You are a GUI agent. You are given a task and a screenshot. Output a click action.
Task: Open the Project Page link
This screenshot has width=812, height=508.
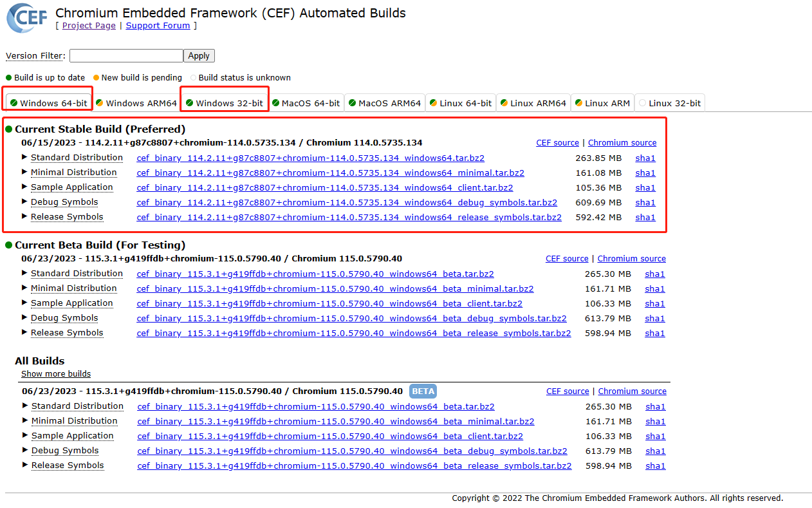[89, 26]
